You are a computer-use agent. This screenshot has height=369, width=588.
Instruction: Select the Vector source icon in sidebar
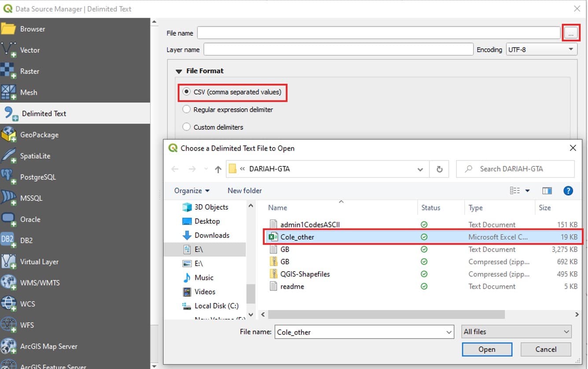(8, 50)
